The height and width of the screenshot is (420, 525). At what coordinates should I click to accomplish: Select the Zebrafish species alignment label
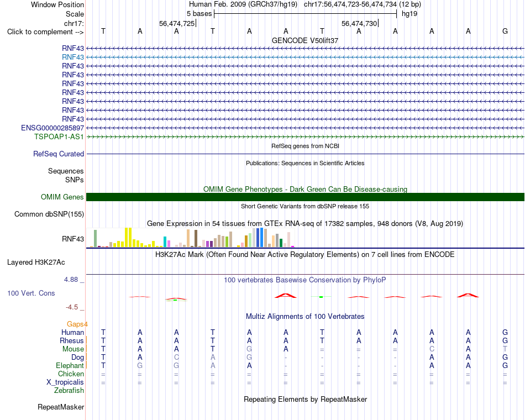coord(69,391)
